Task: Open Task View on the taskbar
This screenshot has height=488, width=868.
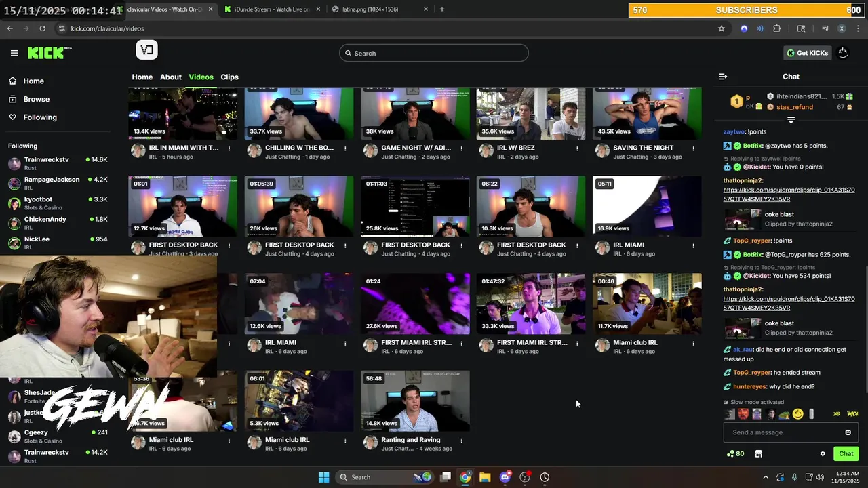Action: pos(446,477)
